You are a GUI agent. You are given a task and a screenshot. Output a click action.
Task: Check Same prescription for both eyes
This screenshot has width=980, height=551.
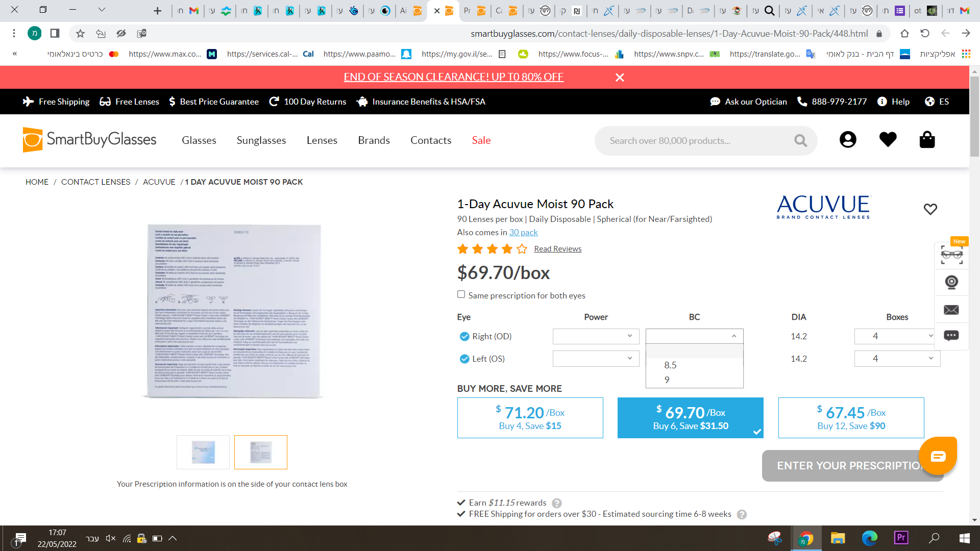[x=461, y=294]
